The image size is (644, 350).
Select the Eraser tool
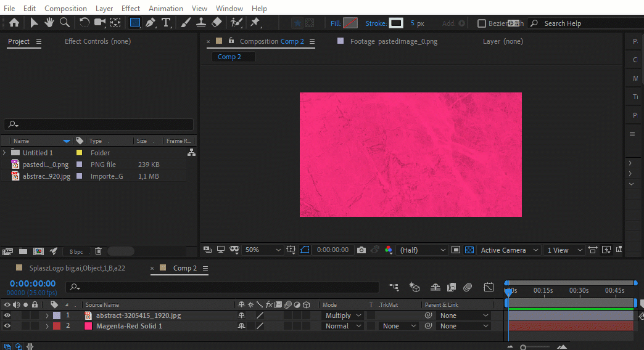[x=217, y=23]
